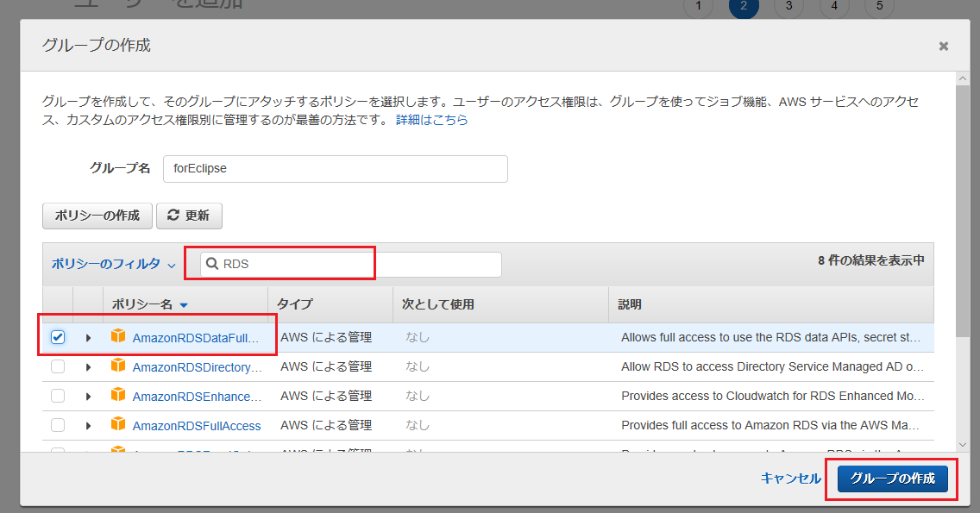Expand the AmazonRDSEnhance policy row
Screen dimensions: 980x513
(88, 397)
